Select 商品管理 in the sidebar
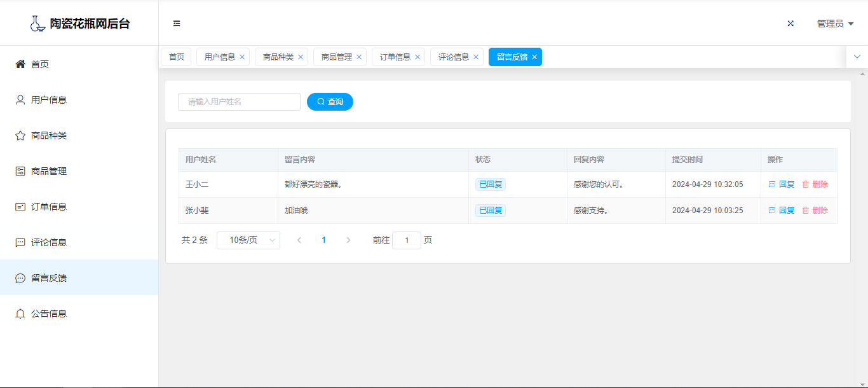868x388 pixels. coord(49,171)
